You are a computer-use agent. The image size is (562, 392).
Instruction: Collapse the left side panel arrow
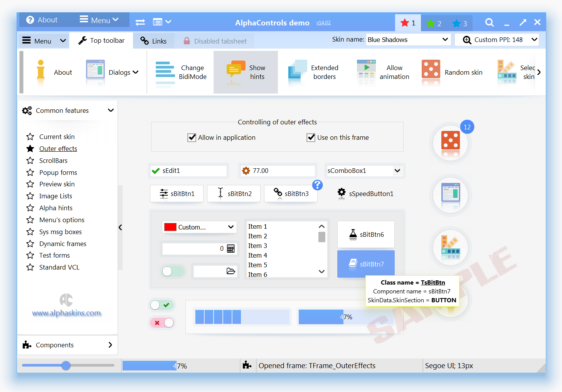(120, 228)
